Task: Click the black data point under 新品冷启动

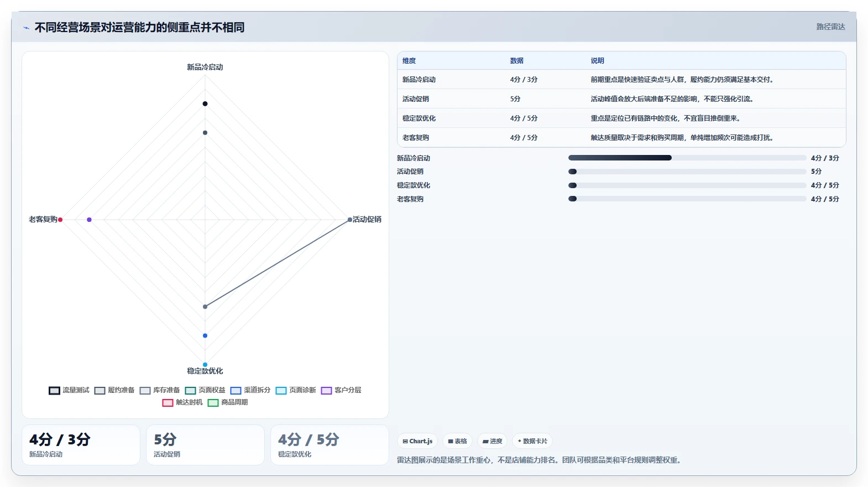Action: pyautogui.click(x=205, y=103)
